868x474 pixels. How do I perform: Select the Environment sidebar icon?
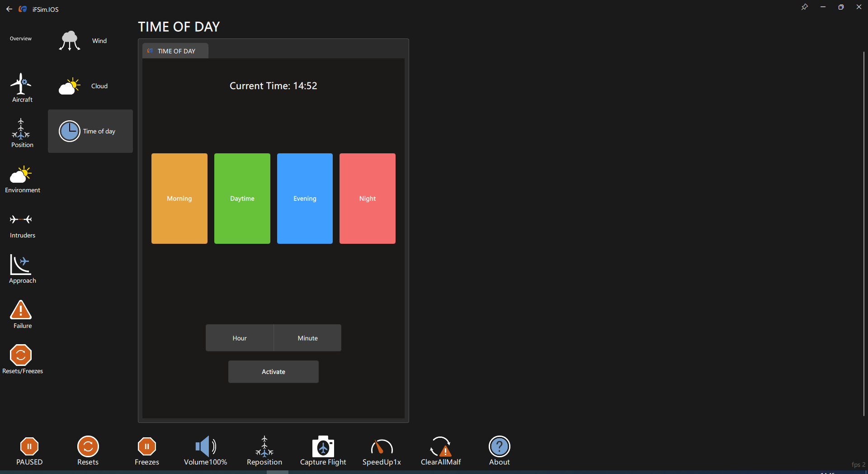pyautogui.click(x=21, y=175)
